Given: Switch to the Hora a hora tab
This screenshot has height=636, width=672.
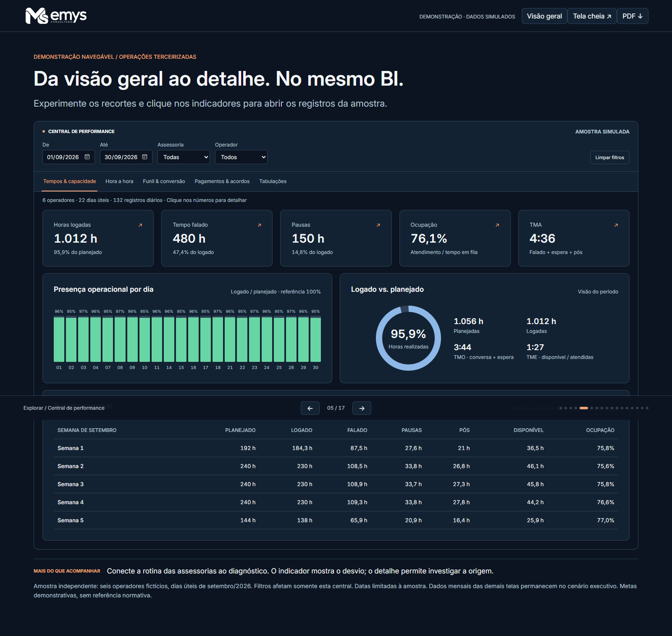Looking at the screenshot, I should 119,181.
